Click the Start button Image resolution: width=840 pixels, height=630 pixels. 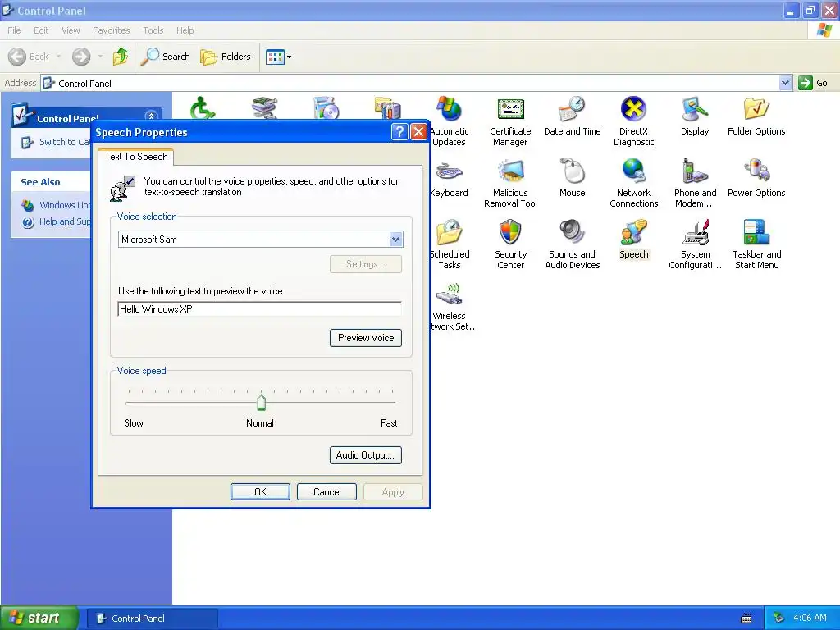(39, 618)
